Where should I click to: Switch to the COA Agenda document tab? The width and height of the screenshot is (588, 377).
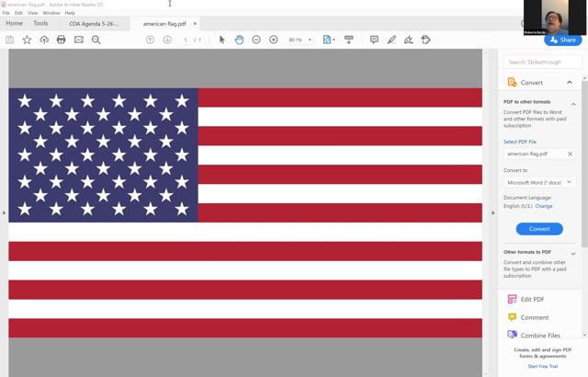[94, 24]
